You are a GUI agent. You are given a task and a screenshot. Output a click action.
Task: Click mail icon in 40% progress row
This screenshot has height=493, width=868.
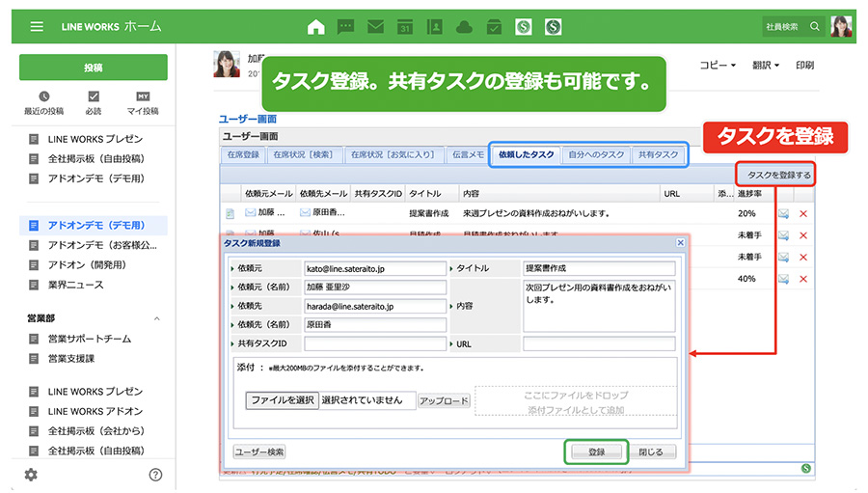tap(783, 279)
